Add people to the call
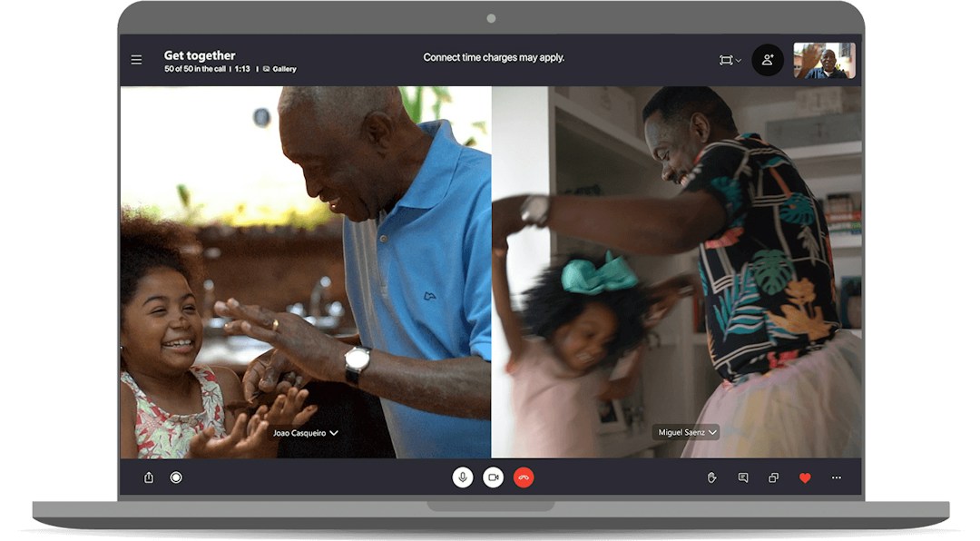This screenshot has height=541, width=980. (768, 60)
